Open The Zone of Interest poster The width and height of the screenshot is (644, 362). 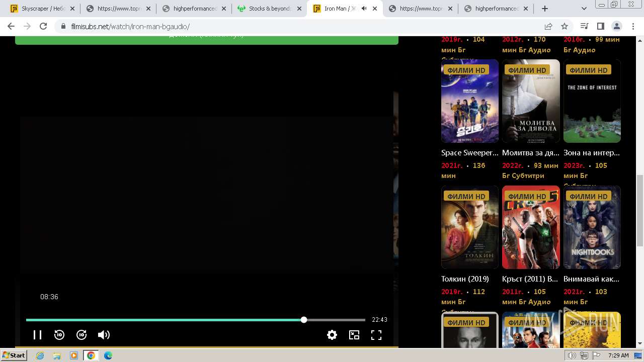[x=592, y=101]
